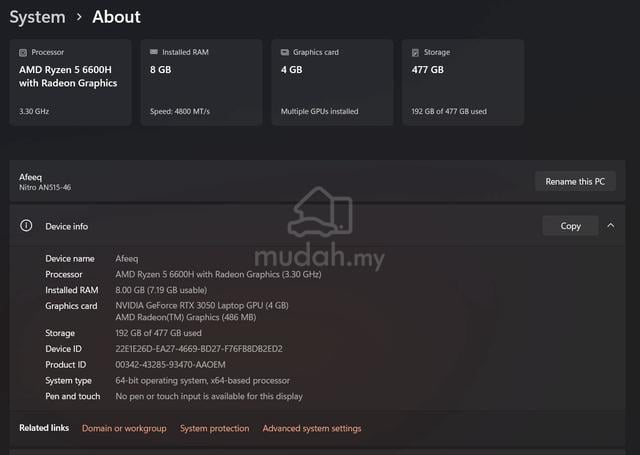
Task: Select the About breadcrumb title
Action: pyautogui.click(x=116, y=17)
